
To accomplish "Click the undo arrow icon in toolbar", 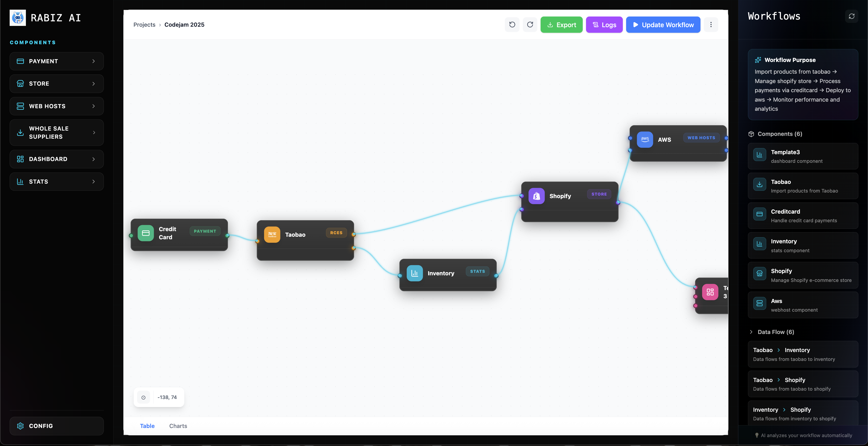I will pos(512,25).
